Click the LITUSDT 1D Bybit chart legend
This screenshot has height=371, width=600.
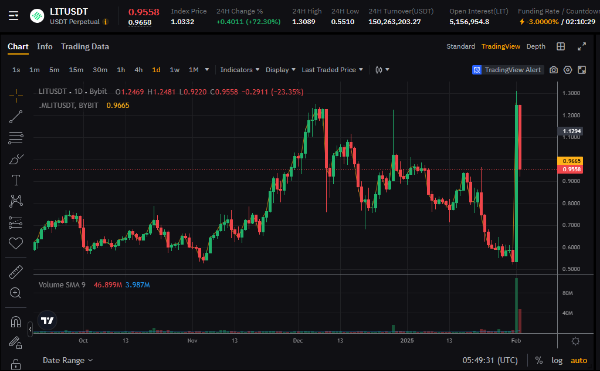pos(73,92)
